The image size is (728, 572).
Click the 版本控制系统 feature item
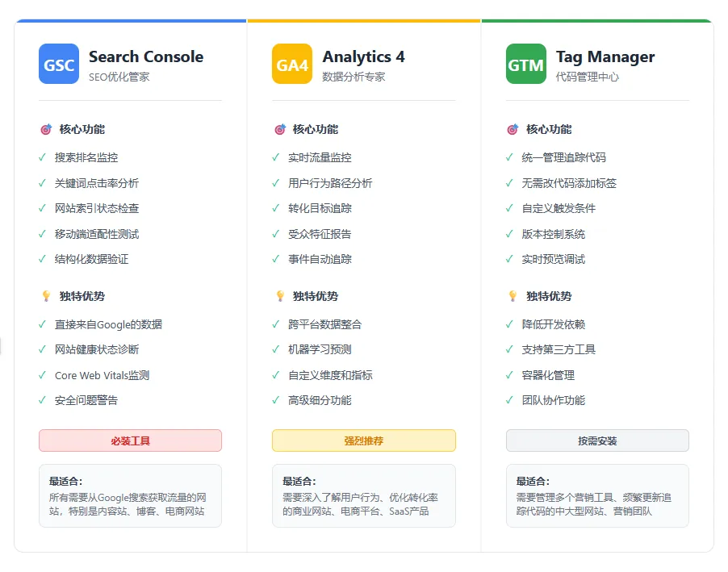pyautogui.click(x=554, y=234)
